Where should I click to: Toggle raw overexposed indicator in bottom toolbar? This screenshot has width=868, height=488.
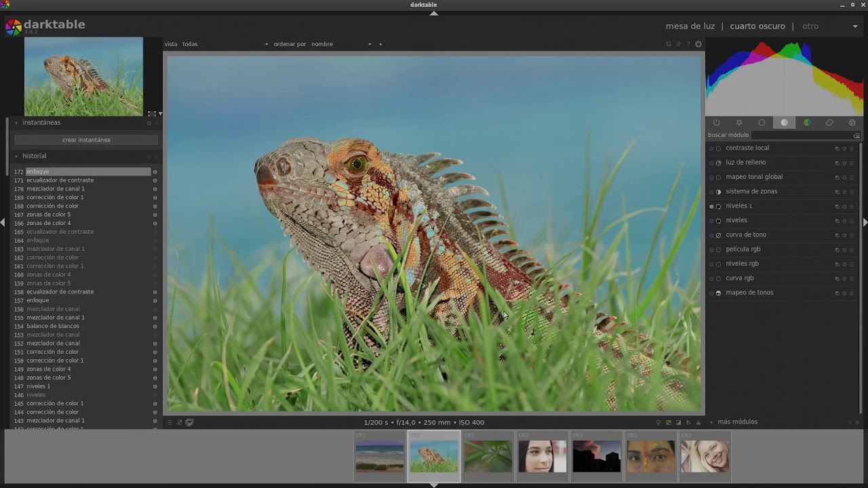pos(668,422)
